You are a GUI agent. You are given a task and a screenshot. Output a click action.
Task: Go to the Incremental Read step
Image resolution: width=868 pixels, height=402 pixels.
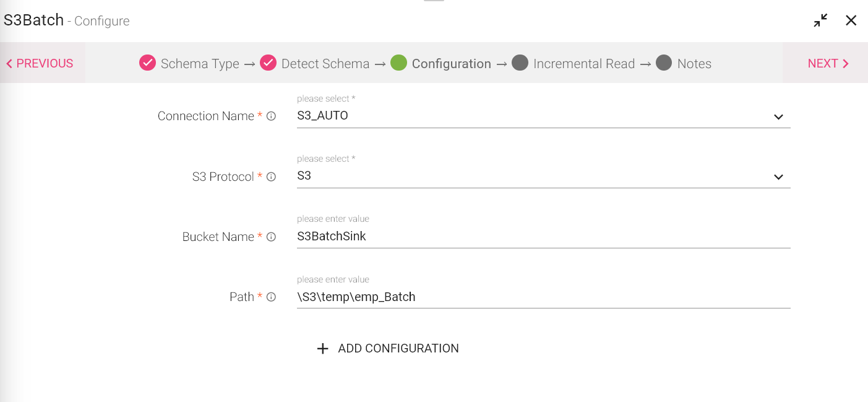point(583,64)
